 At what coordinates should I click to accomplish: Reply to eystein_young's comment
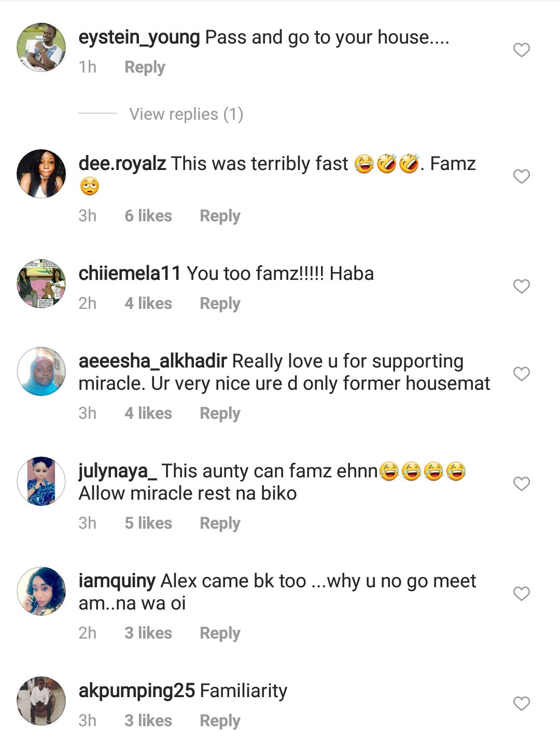[145, 67]
